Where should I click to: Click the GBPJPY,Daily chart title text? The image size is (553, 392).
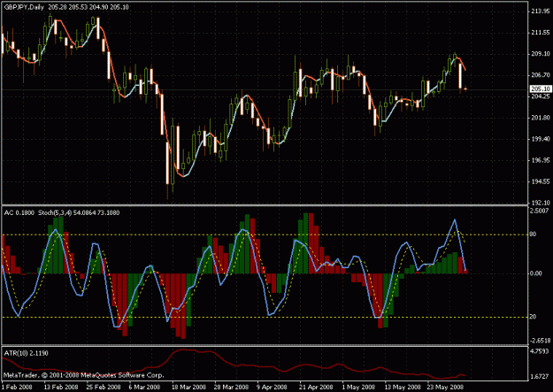click(x=24, y=7)
